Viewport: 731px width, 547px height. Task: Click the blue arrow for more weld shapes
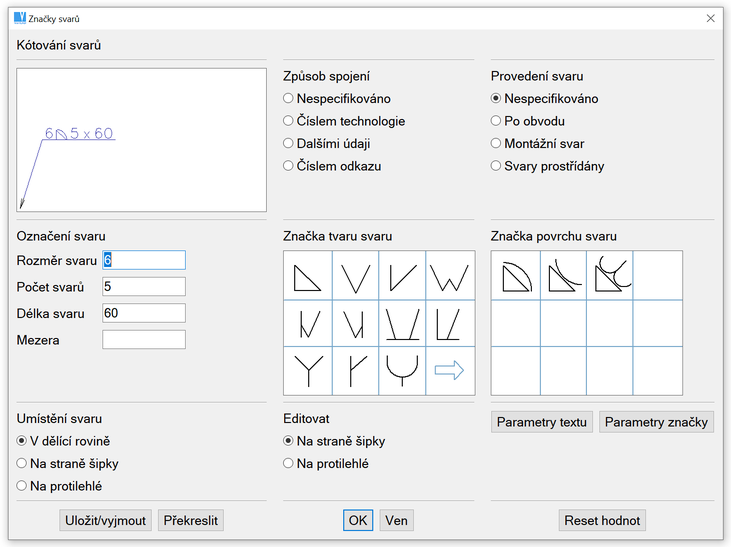[x=450, y=371]
